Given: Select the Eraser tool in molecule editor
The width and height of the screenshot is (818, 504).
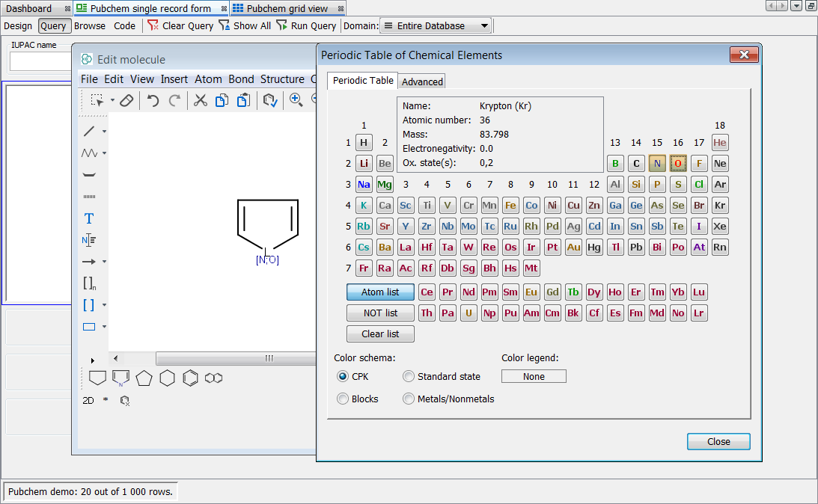Looking at the screenshot, I should pos(126,100).
